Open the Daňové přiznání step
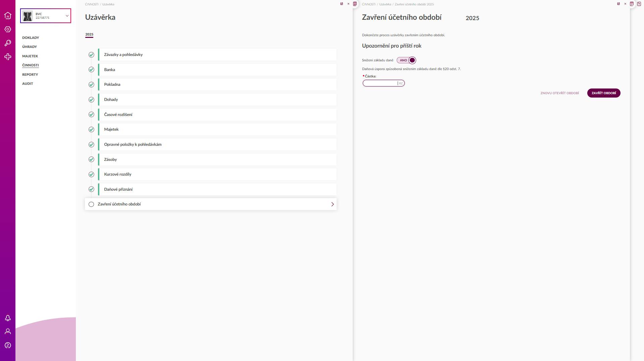644x361 pixels. [x=217, y=189]
